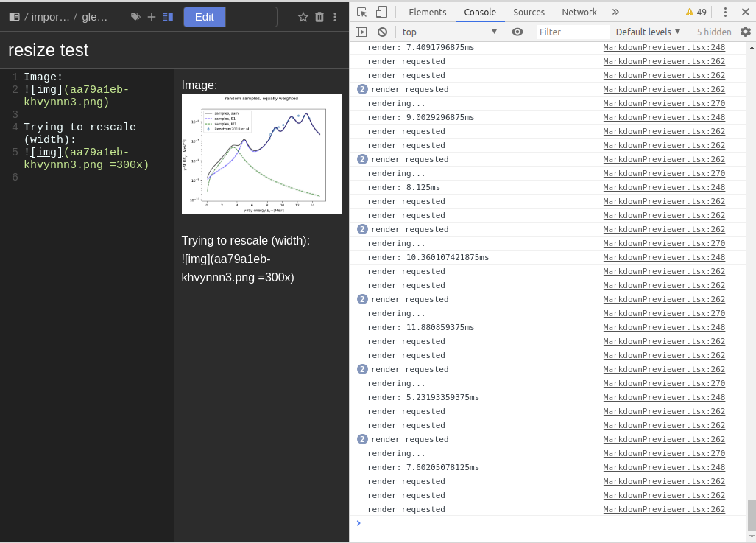This screenshot has height=543, width=756.
Task: Star the current note as favorite
Action: (303, 16)
